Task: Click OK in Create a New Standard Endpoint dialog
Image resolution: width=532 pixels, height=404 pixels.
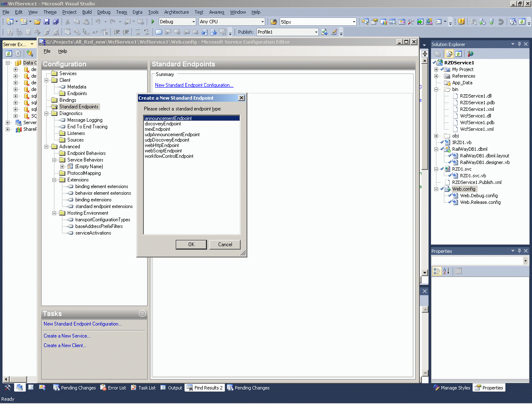Action: pyautogui.click(x=191, y=245)
